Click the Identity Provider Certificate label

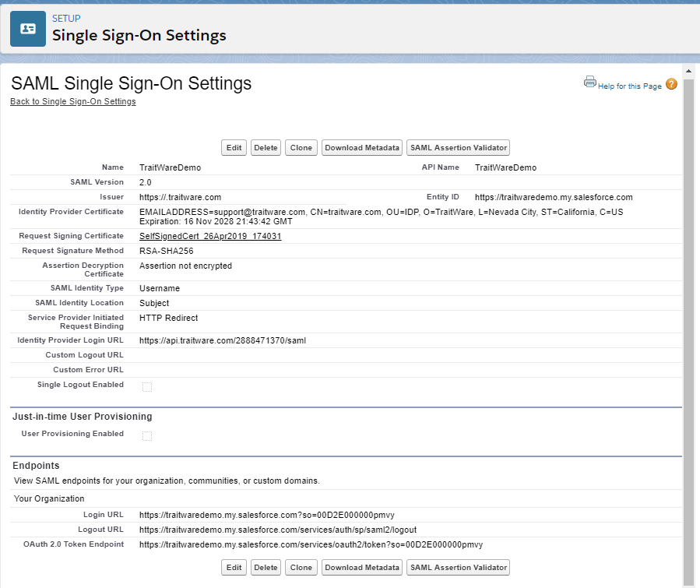pyautogui.click(x=71, y=212)
